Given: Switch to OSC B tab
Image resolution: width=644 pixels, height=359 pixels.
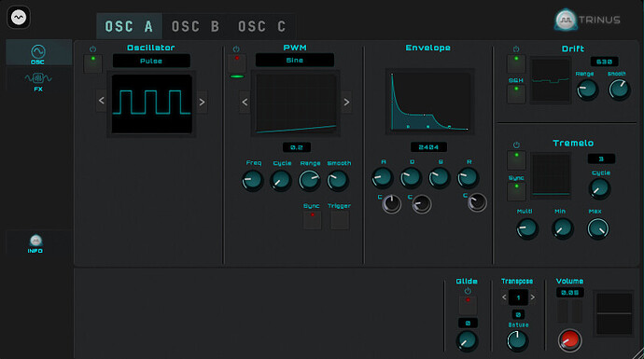Looking at the screenshot, I should 195,27.
